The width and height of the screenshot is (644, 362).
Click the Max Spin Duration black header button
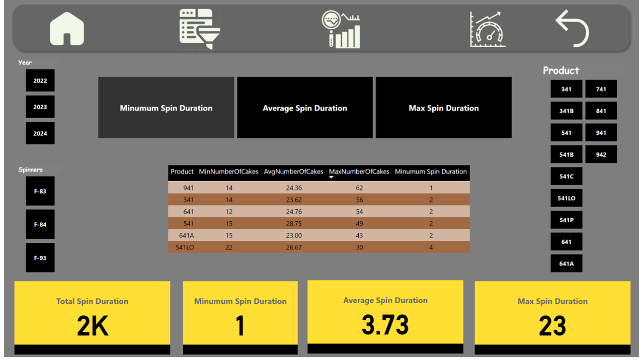[443, 108]
